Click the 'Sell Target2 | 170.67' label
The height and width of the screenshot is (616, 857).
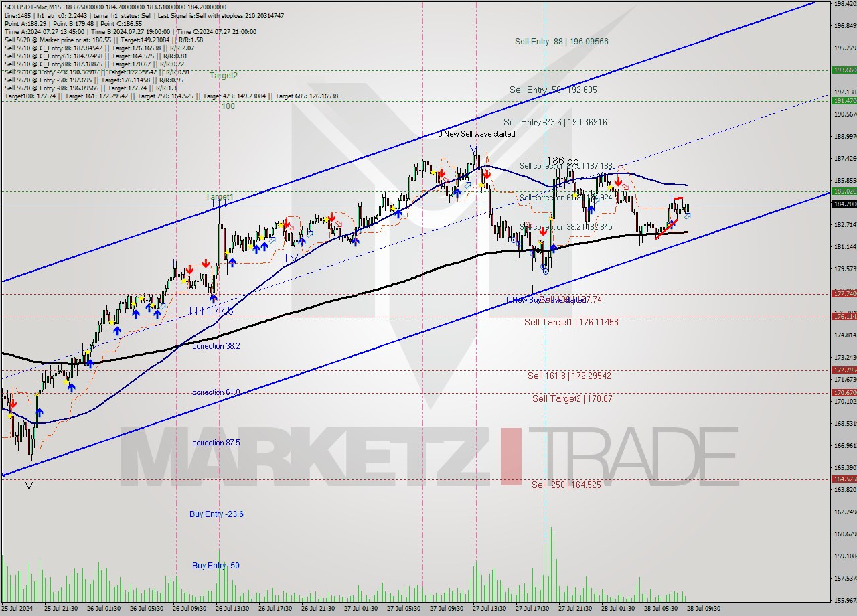click(572, 398)
